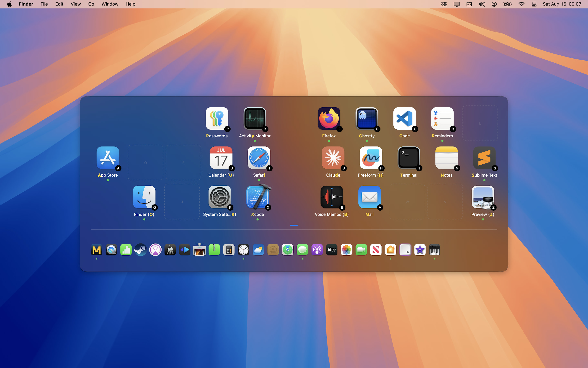The height and width of the screenshot is (368, 588).
Task: Launch FaceTime from the bottom row
Action: [x=361, y=250]
